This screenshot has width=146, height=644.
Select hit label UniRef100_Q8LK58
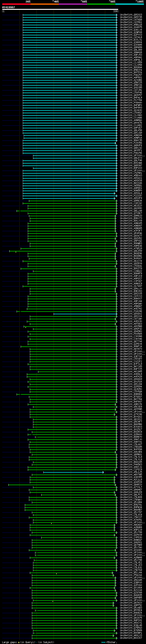[x=131, y=130]
